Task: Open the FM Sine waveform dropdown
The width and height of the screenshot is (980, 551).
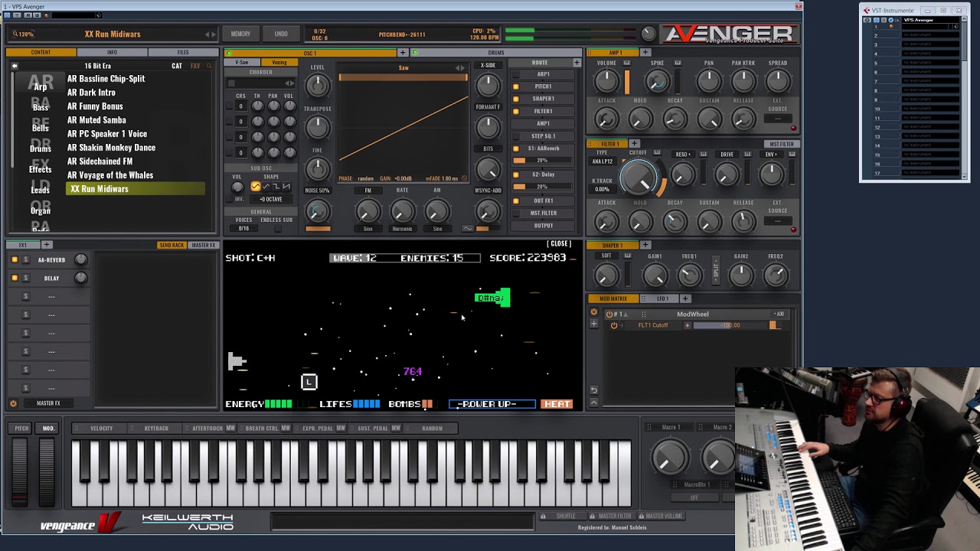Action: click(x=367, y=228)
